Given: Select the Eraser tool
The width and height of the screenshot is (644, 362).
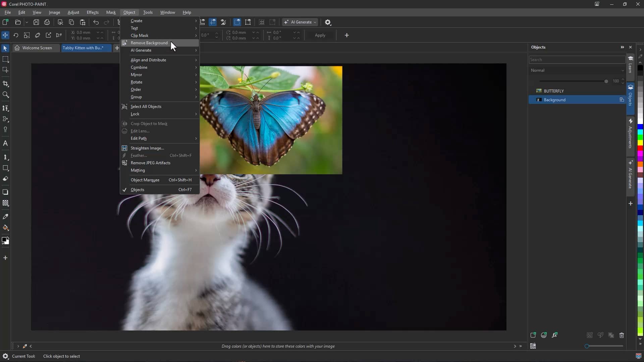Looking at the screenshot, I should [5, 179].
